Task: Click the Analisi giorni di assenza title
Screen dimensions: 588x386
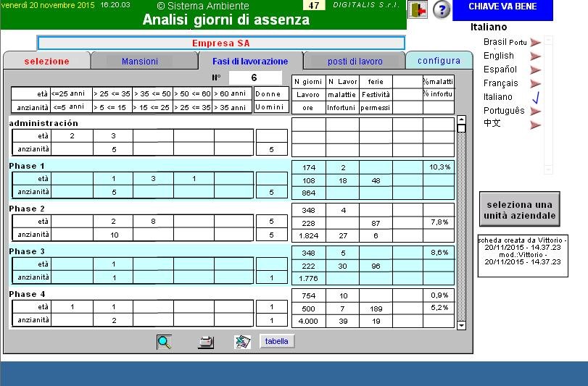Action: point(226,20)
